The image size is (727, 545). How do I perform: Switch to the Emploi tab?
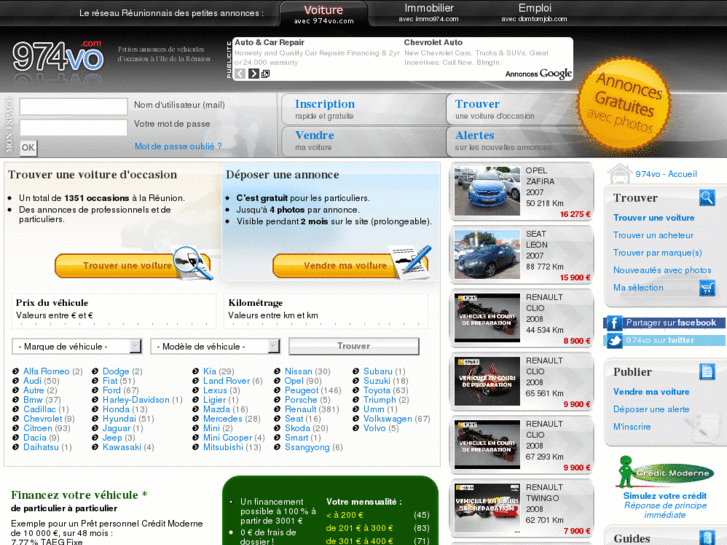[x=534, y=13]
